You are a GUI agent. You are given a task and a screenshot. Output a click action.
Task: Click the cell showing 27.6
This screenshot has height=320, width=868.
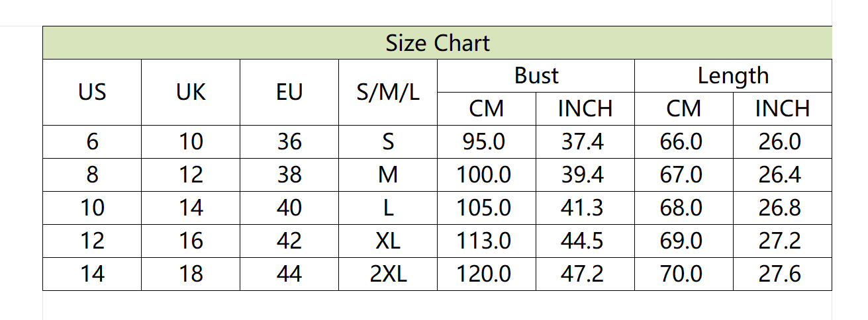click(783, 274)
